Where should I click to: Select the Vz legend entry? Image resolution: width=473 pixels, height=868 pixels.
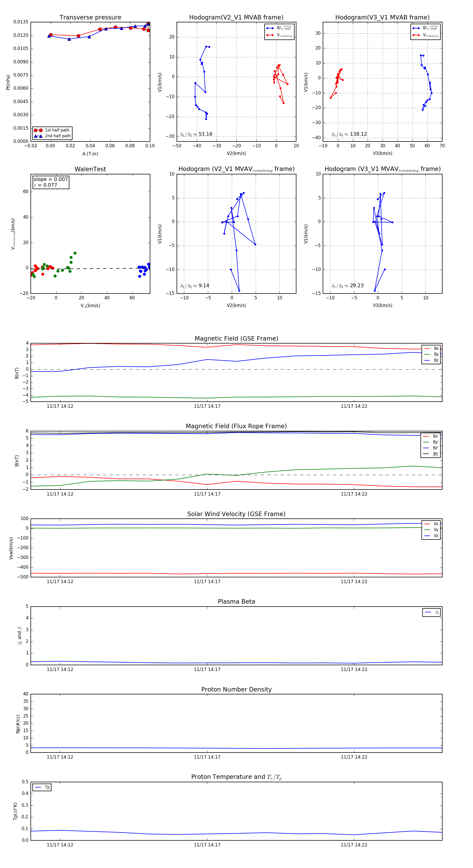[x=431, y=536]
